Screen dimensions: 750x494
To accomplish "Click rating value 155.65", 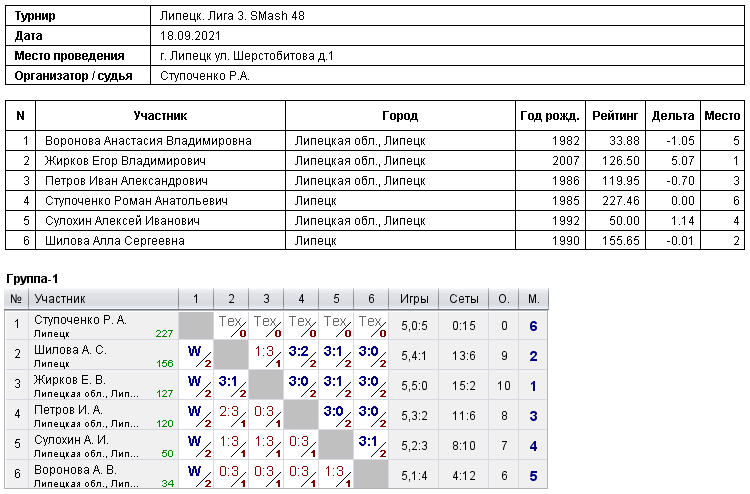I will 620,241.
